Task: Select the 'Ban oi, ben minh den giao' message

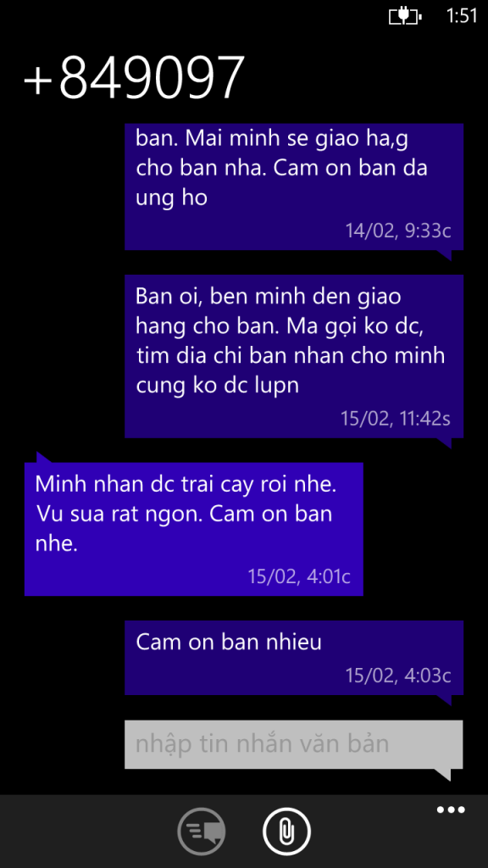Action: point(294,356)
